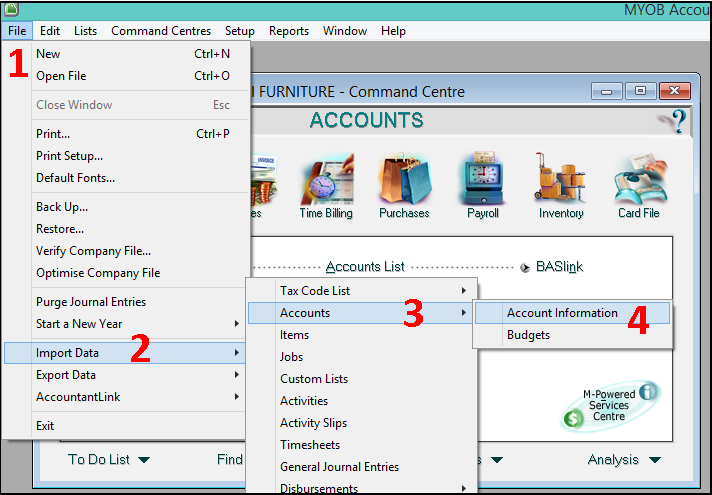Image resolution: width=712 pixels, height=495 pixels.
Task: Click the BASlink arrow icon
Action: (x=525, y=267)
